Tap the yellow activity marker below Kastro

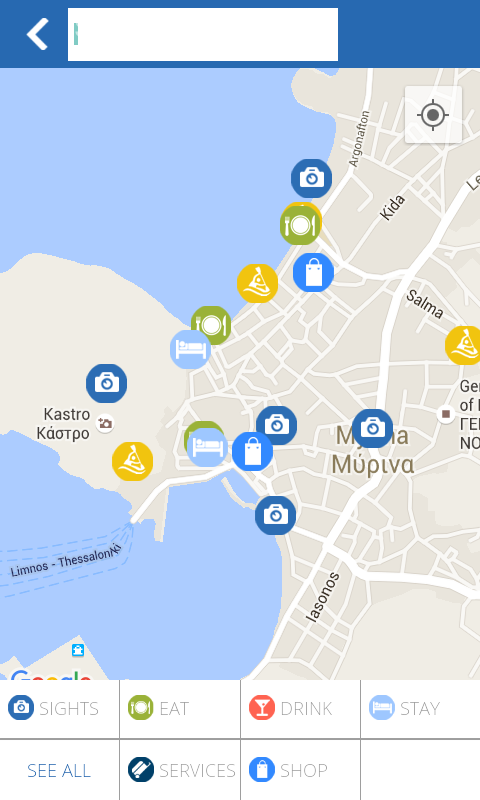point(132,461)
